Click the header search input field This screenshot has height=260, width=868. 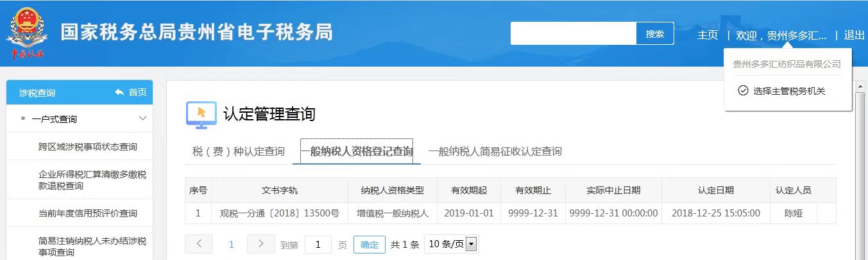573,34
